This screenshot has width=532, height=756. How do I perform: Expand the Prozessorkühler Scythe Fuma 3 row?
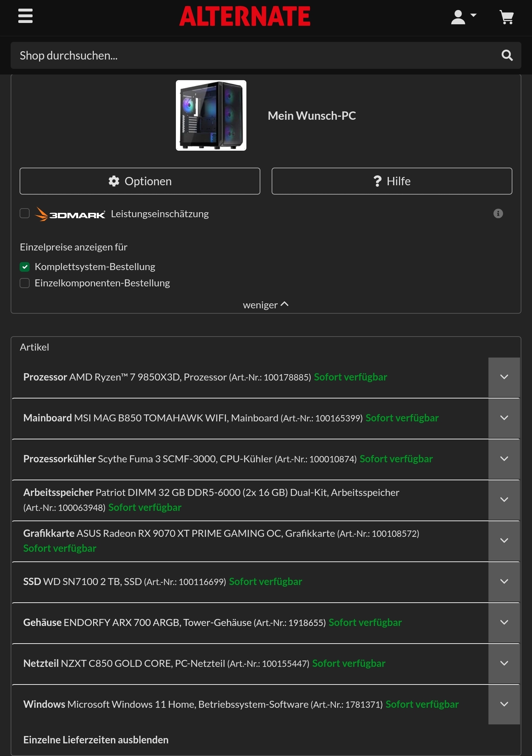pyautogui.click(x=504, y=459)
